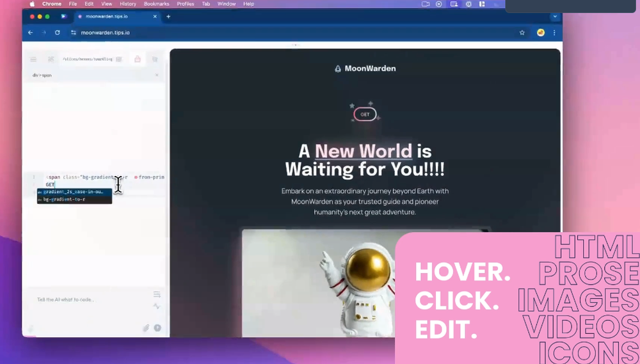Viewport: 640px width, 364px height.
Task: Reload the moonwarden.tips.io page
Action: [x=57, y=33]
